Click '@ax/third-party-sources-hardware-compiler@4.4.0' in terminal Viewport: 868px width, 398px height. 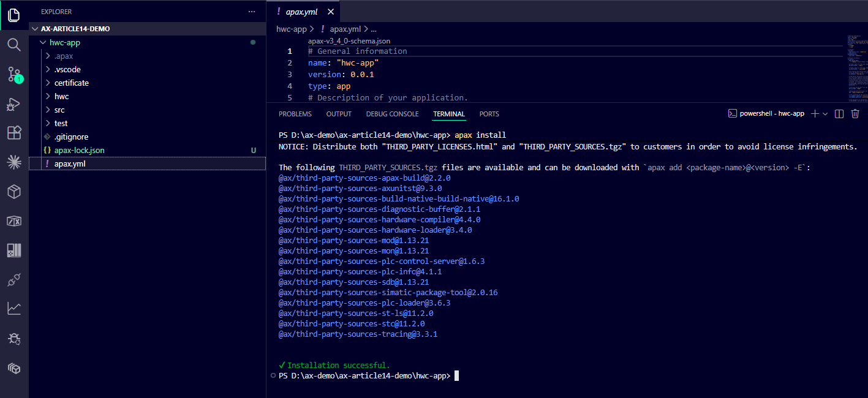click(380, 219)
